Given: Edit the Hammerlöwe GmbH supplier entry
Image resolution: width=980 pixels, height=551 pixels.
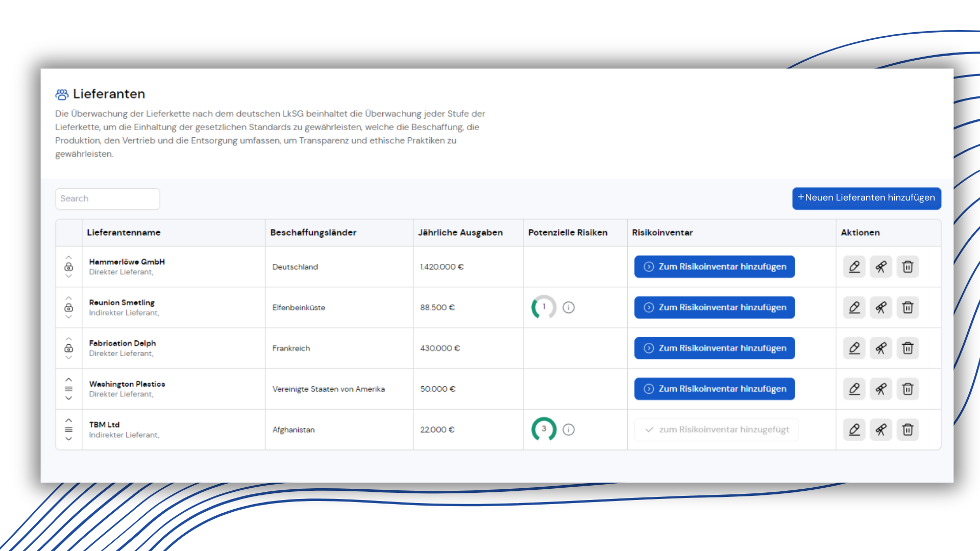Looking at the screenshot, I should click(x=854, y=267).
